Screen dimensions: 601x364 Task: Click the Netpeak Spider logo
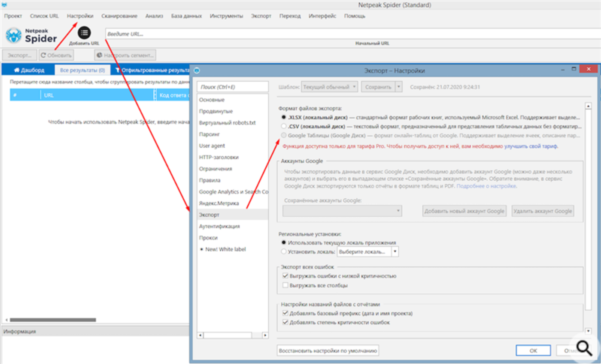click(x=31, y=35)
